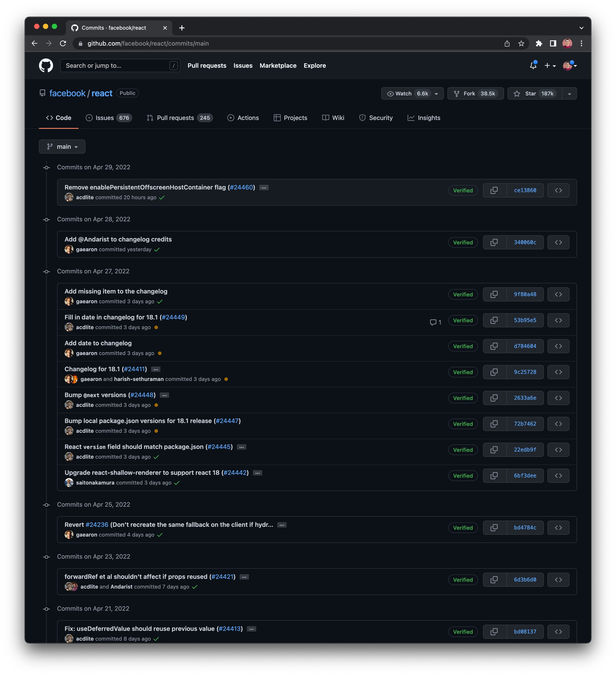Open pull request link #24449

pos(173,317)
